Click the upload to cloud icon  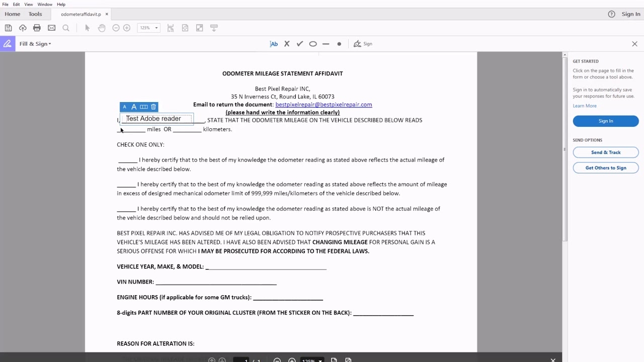tap(23, 28)
